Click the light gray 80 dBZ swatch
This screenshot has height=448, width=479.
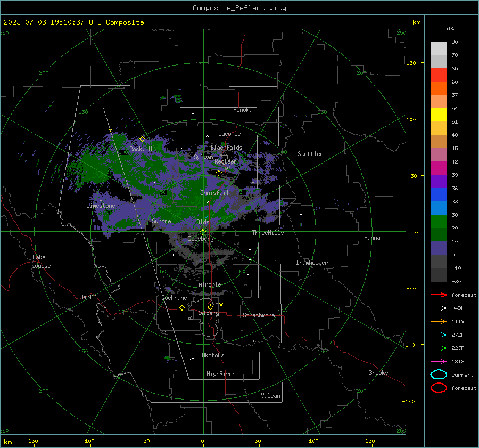click(439, 48)
